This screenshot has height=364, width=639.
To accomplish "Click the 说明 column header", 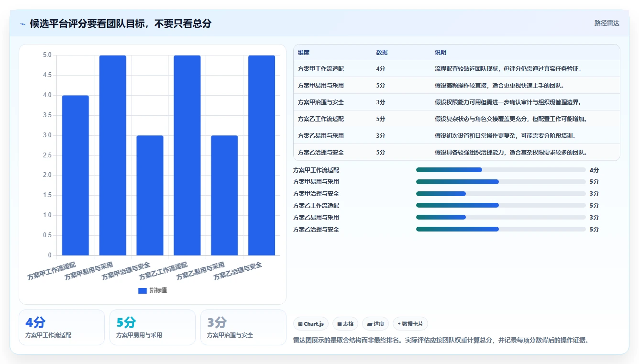I will 441,52.
